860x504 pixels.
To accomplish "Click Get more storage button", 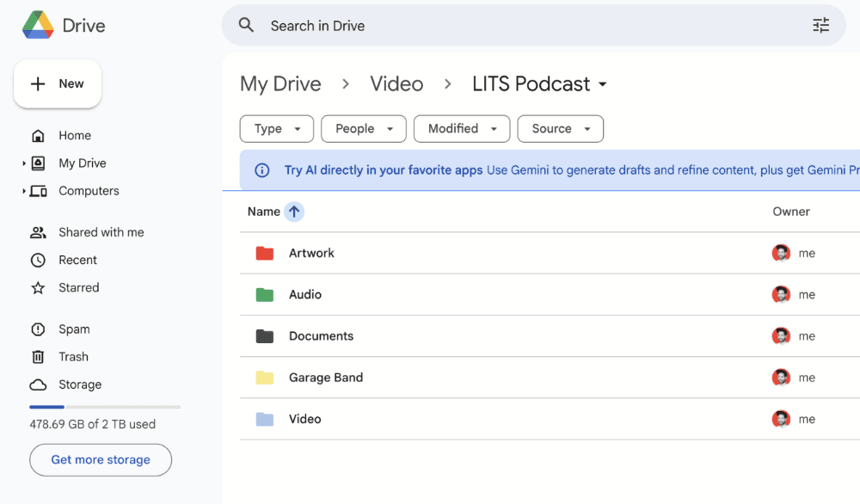I will coord(101,460).
